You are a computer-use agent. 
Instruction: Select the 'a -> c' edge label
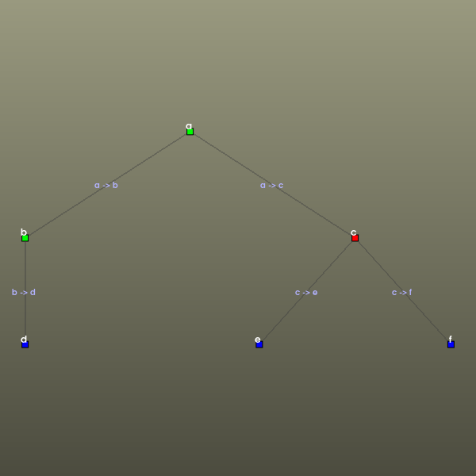[x=271, y=186]
